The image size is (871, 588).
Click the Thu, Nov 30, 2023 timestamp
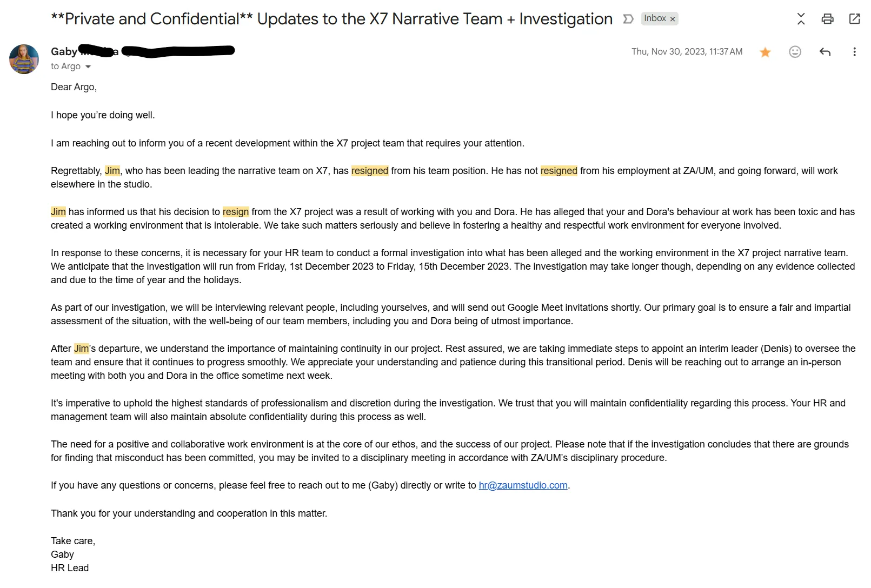point(687,51)
